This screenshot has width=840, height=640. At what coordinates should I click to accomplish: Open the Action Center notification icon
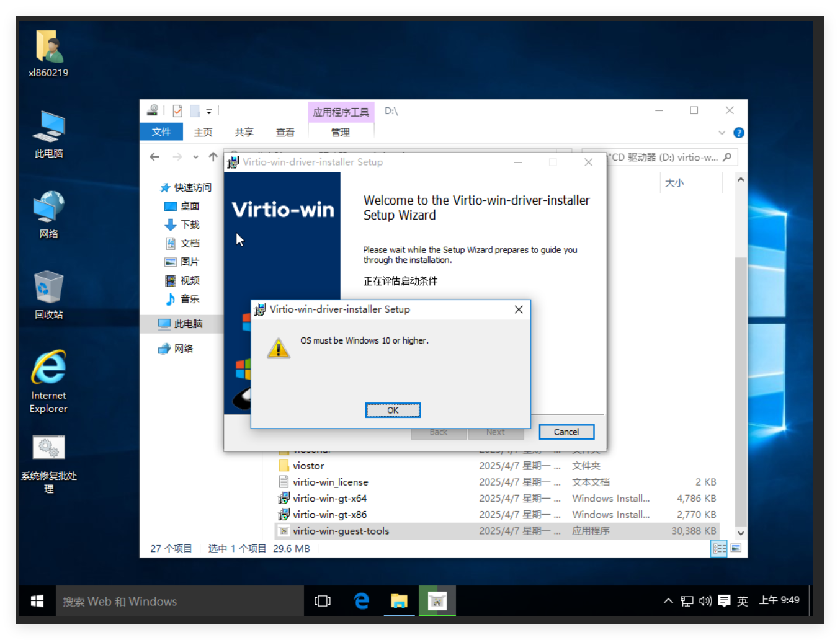tap(724, 600)
